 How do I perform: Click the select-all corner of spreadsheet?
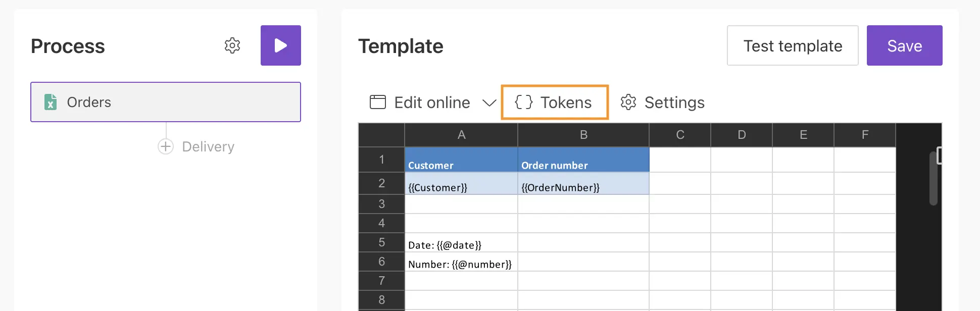[381, 135]
